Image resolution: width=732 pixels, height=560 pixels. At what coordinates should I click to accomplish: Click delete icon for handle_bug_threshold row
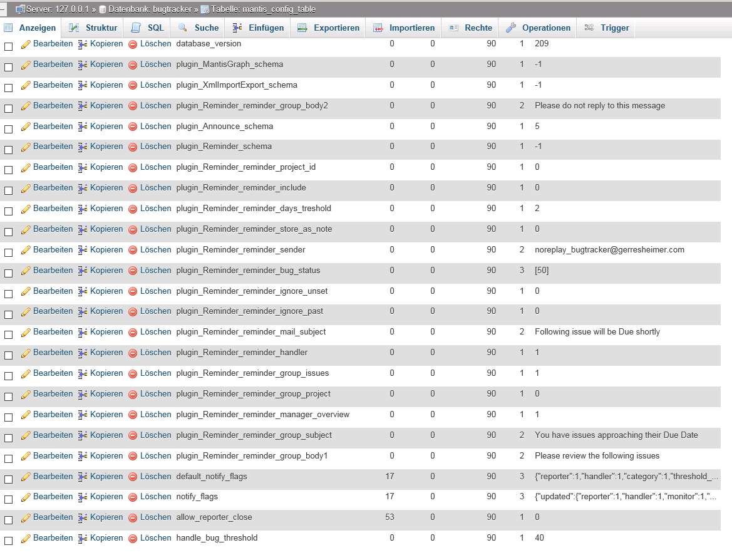(x=133, y=539)
